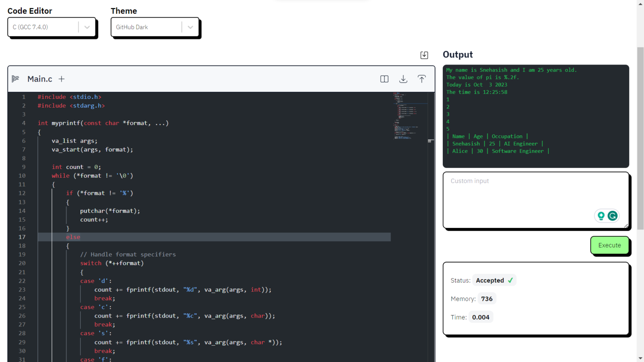Upload a file using the up arrow icon
This screenshot has height=362, width=644.
click(421, 79)
